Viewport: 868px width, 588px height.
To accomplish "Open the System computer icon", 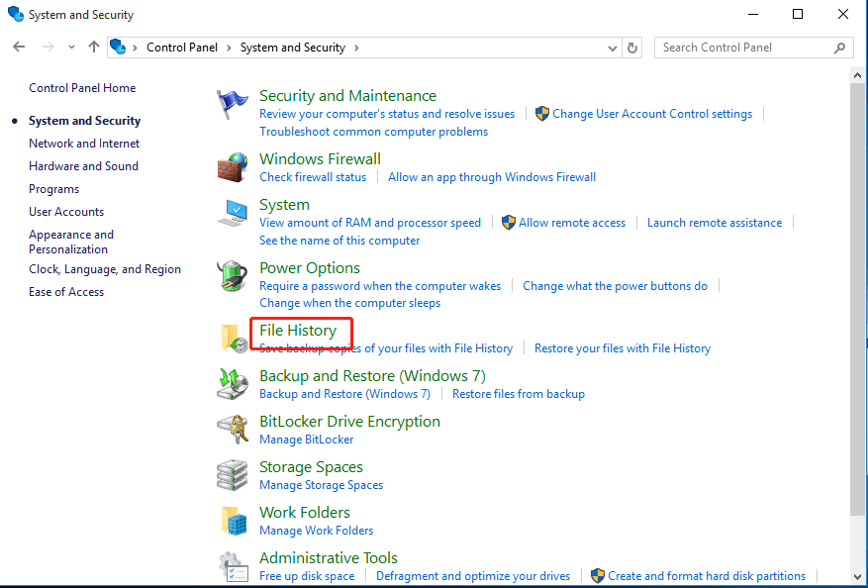I will pos(234,213).
